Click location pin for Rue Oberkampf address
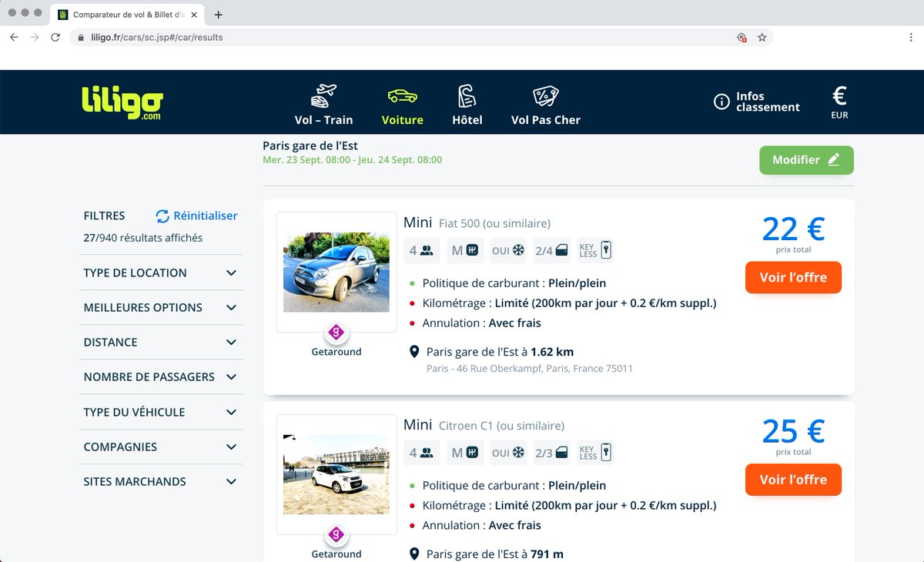The height and width of the screenshot is (562, 924). point(413,352)
